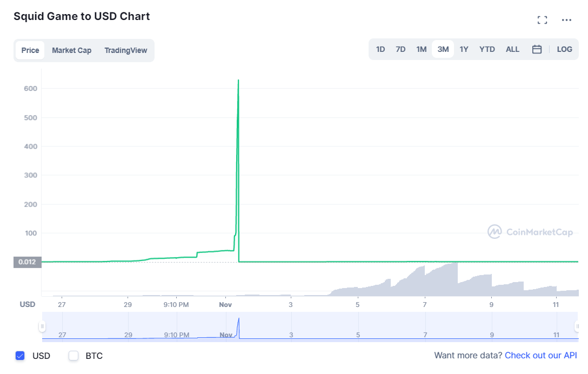Image resolution: width=588 pixels, height=374 pixels.
Task: Click the navigator mini-chart spike near Nov
Action: (238, 319)
